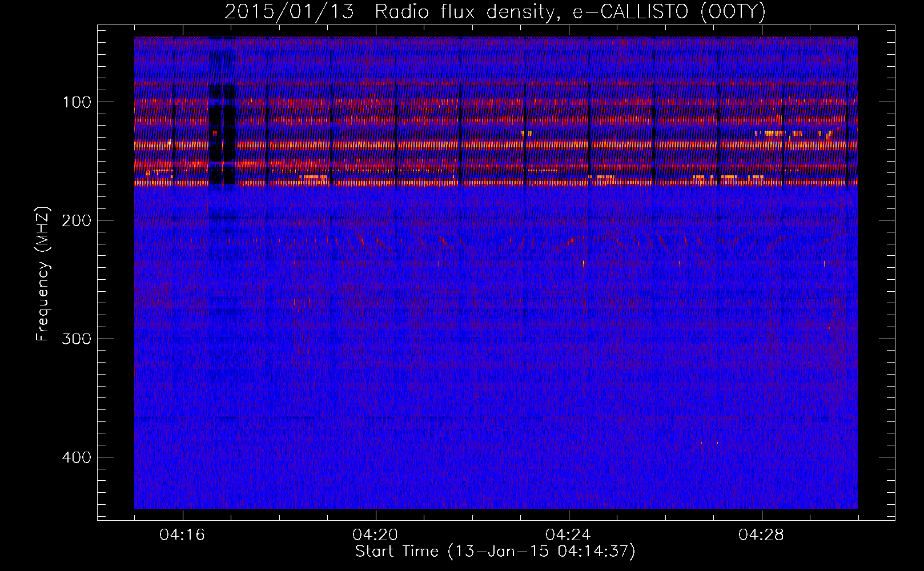Click the 100 frequency tick label

coord(77,102)
